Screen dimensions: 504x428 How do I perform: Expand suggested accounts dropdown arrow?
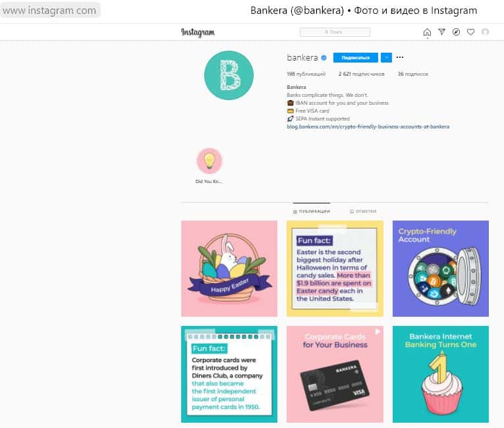pos(386,57)
